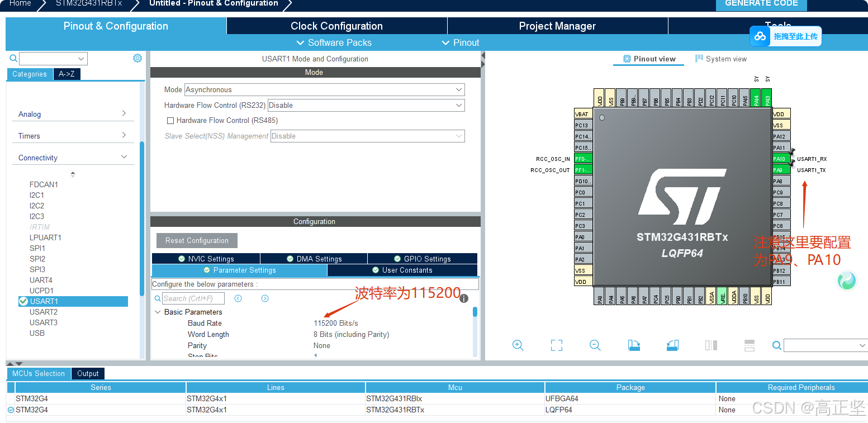
Task: Switch to the Output tab
Action: pyautogui.click(x=88, y=374)
